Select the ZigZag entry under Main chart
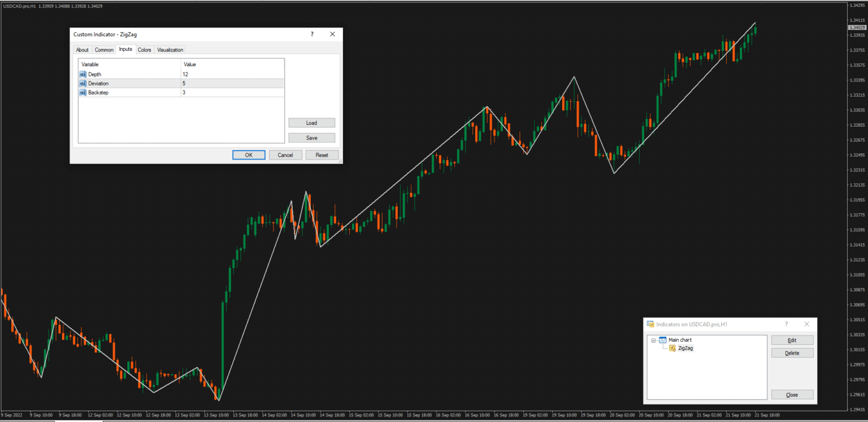 (685, 348)
